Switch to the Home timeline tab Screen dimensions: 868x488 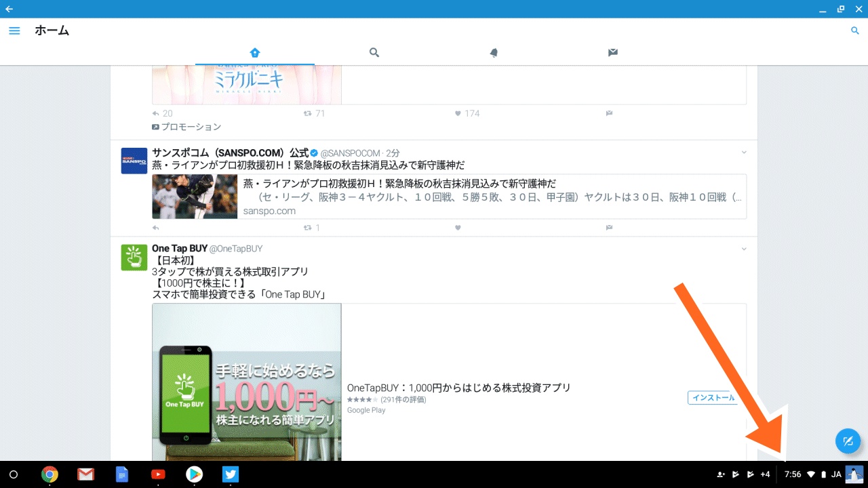[x=255, y=52]
